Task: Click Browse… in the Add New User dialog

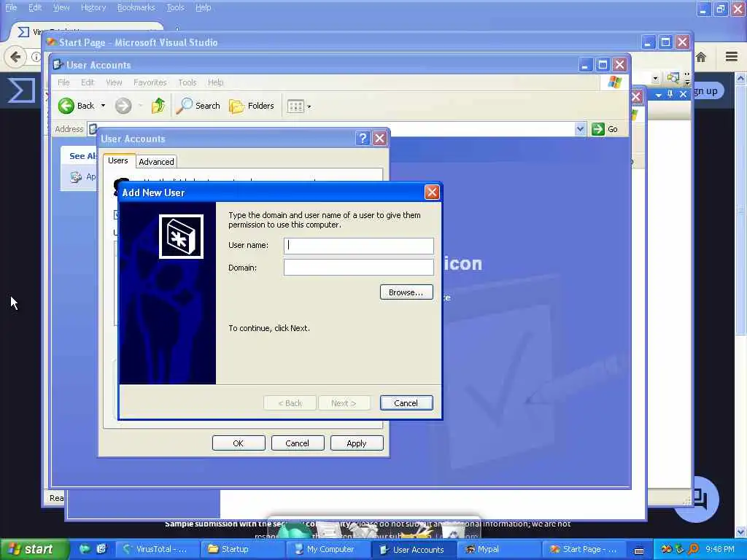Action: (x=406, y=292)
